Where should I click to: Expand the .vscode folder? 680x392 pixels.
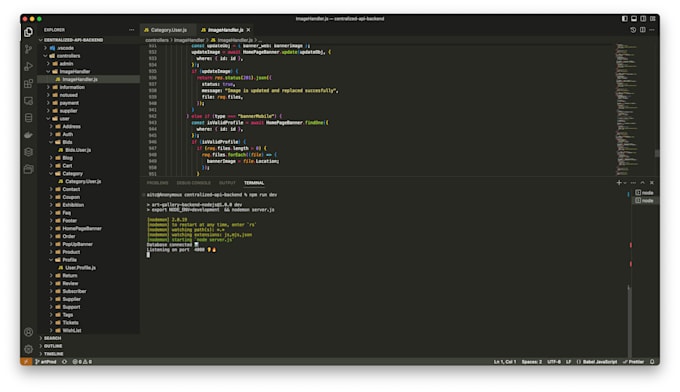coord(88,48)
